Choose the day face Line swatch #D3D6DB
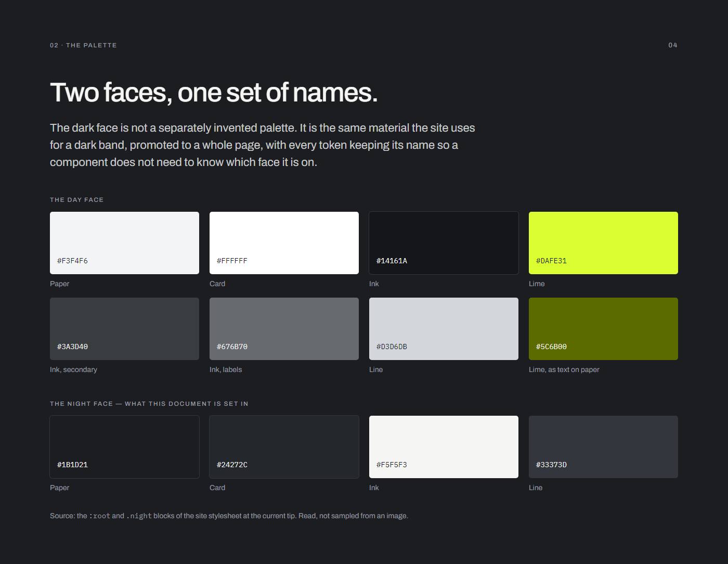728x564 pixels. click(444, 329)
